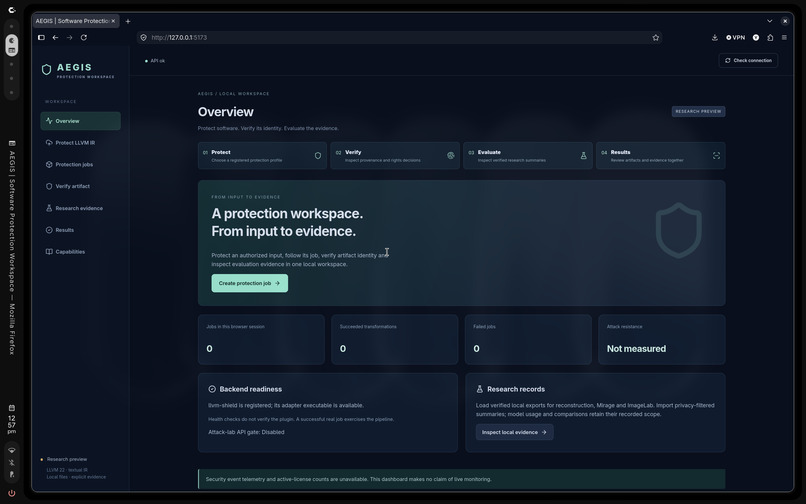Click the Create protection job button
This screenshot has height=504, width=806.
(x=249, y=283)
